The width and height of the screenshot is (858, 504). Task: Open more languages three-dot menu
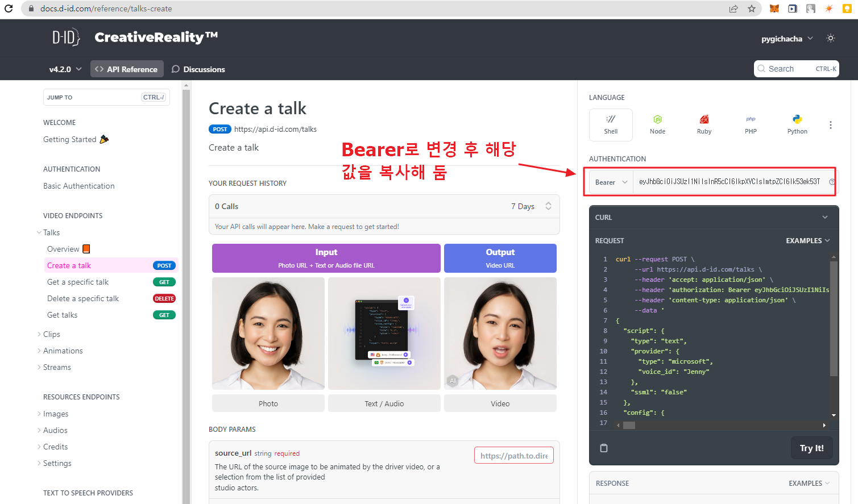tap(831, 125)
